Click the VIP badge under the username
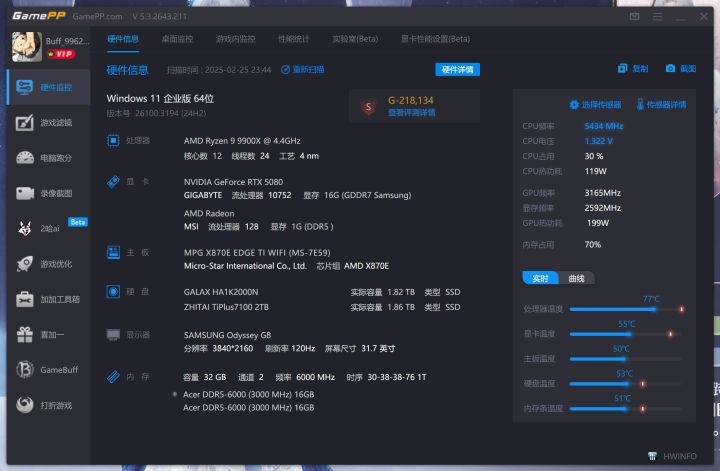720x471 pixels. click(61, 54)
